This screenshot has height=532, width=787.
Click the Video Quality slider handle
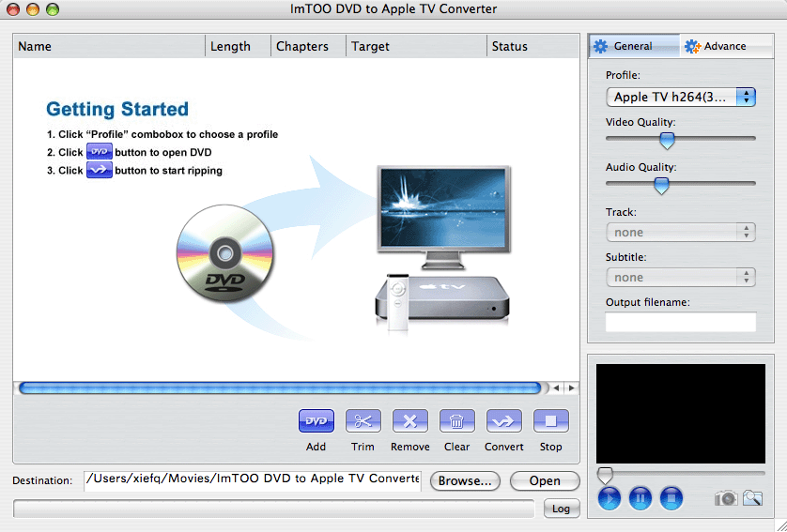[667, 140]
